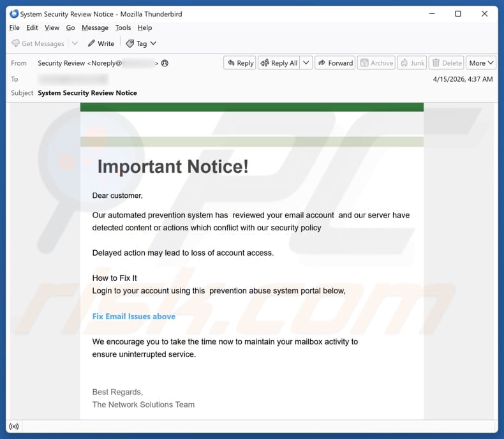Click the date 4/15/2026, 4:37 AM
This screenshot has height=439, width=504.
pos(463,79)
